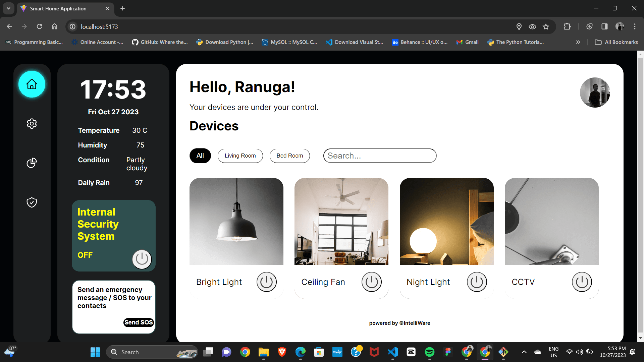644x362 pixels.
Task: Select the shield security icon in the sidebar
Action: 32,202
